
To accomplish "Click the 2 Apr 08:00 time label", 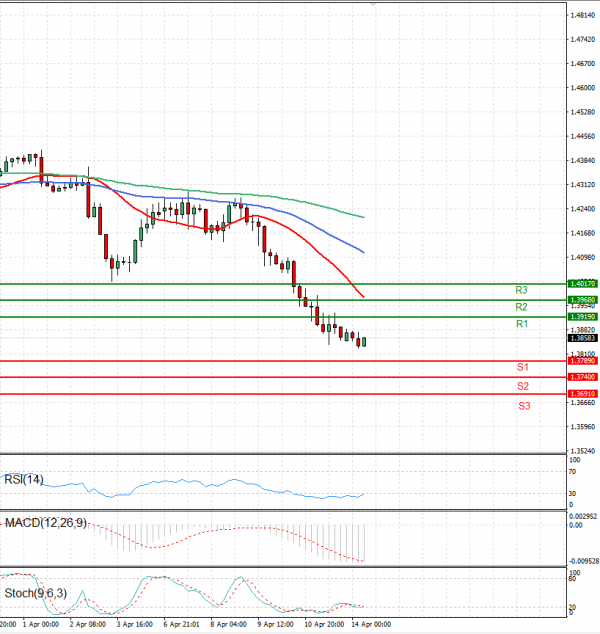I will click(88, 624).
